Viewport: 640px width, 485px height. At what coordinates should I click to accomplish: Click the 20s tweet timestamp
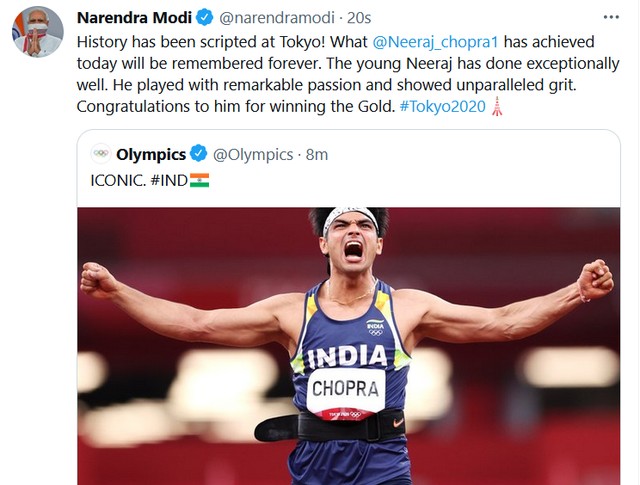pos(359,18)
